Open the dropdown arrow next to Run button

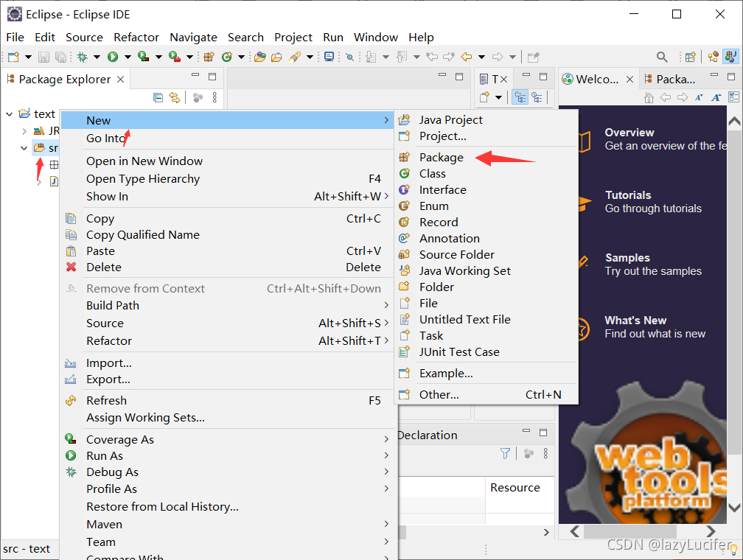128,57
